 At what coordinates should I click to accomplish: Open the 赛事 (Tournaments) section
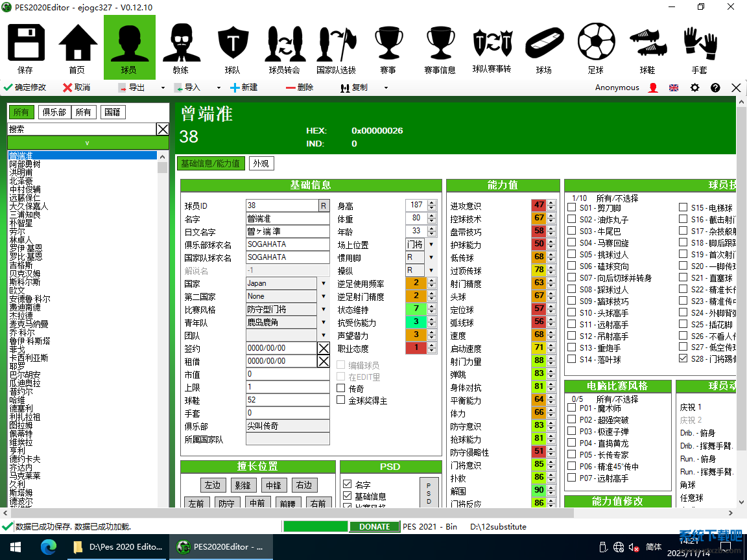[388, 47]
